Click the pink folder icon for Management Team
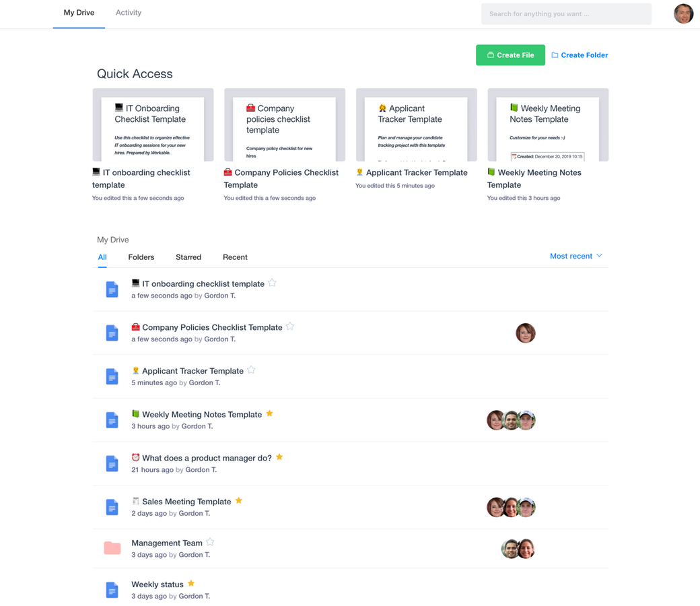Image resolution: width=700 pixels, height=606 pixels. (x=112, y=548)
